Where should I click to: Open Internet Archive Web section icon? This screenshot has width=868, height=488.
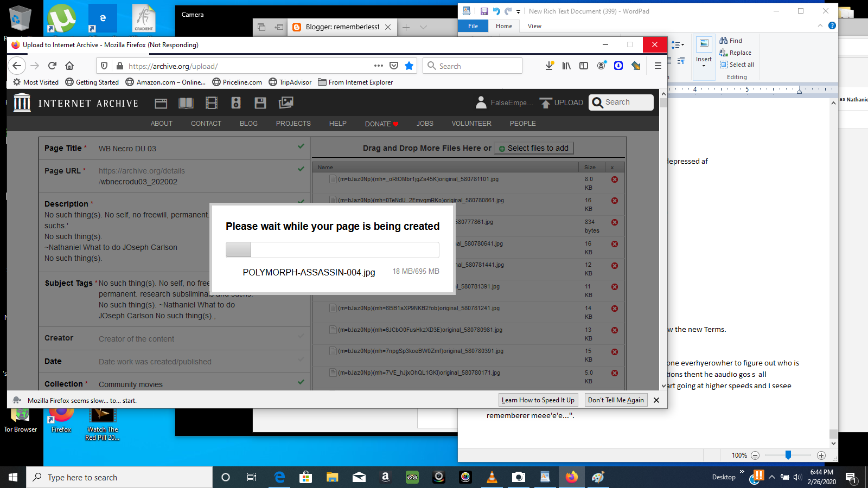[x=161, y=103]
